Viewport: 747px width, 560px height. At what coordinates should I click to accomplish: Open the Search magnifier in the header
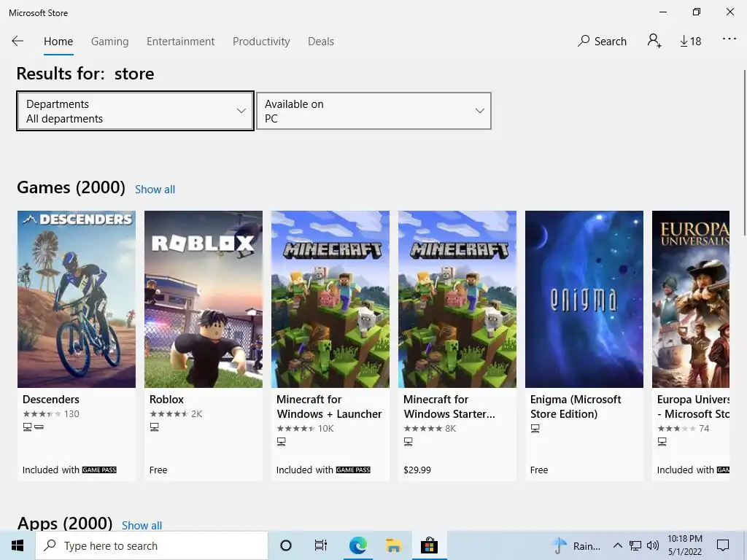coord(602,41)
